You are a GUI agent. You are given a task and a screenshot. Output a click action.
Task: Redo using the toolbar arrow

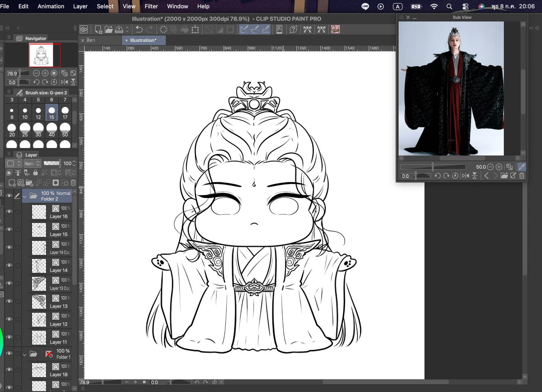(150, 29)
